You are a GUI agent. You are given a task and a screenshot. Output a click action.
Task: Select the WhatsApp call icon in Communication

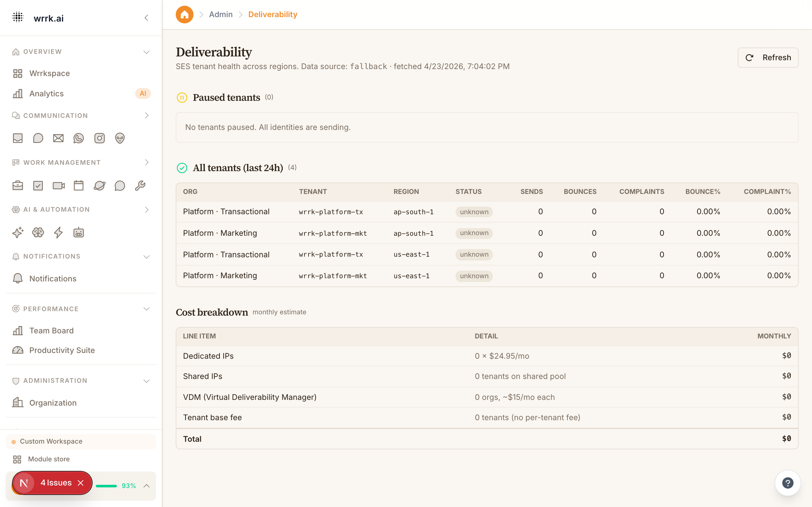coord(79,138)
